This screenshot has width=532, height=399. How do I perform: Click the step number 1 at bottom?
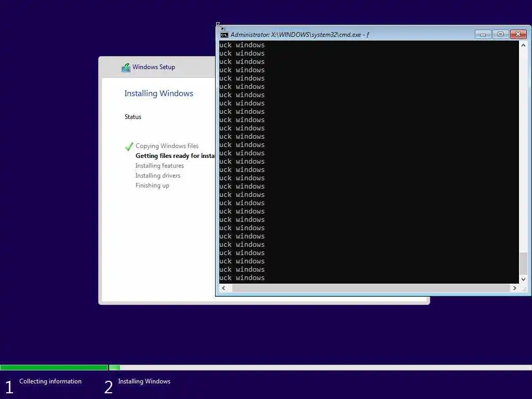(x=9, y=387)
